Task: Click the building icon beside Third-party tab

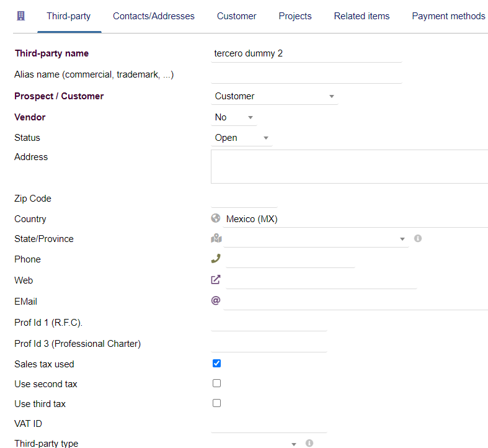Action: click(21, 16)
